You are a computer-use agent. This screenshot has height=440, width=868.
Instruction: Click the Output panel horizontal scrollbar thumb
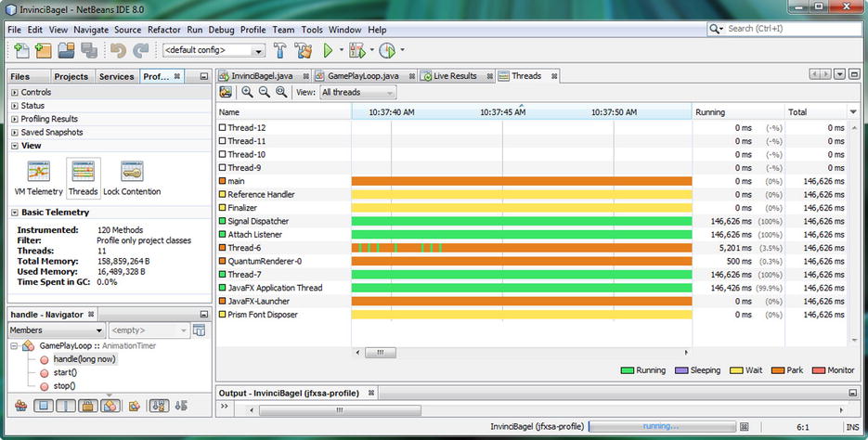tap(340, 410)
